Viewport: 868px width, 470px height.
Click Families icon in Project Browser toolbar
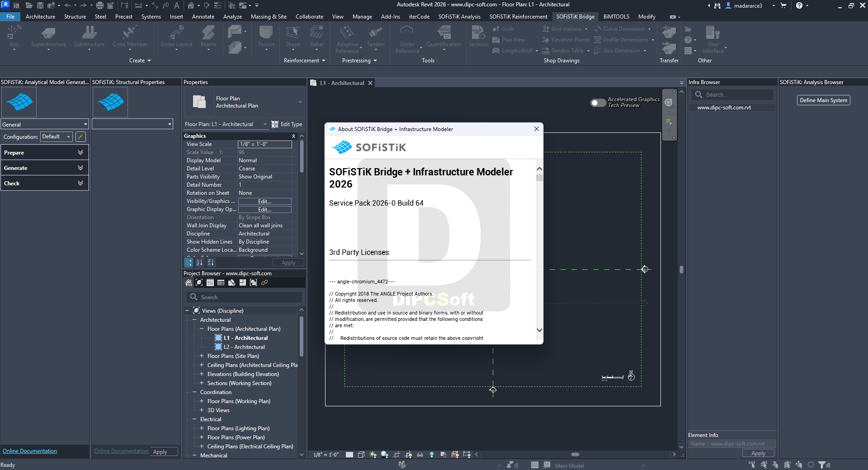click(243, 283)
